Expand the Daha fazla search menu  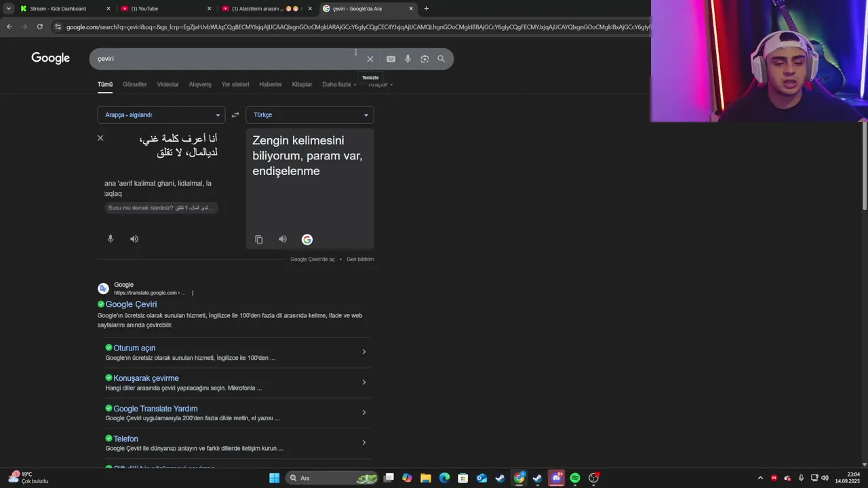(339, 85)
